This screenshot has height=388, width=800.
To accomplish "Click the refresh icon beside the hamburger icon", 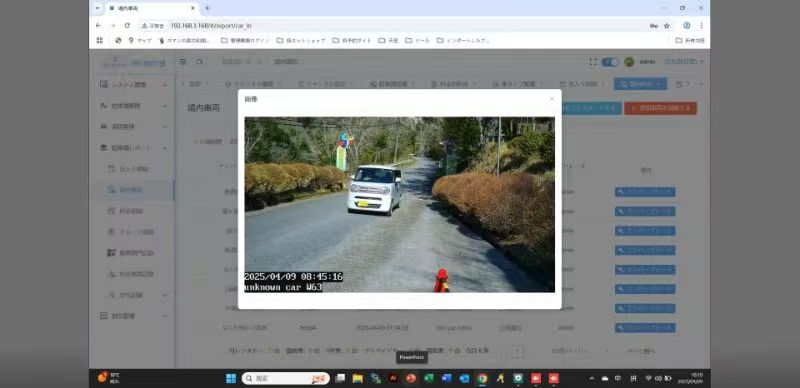I will (199, 62).
